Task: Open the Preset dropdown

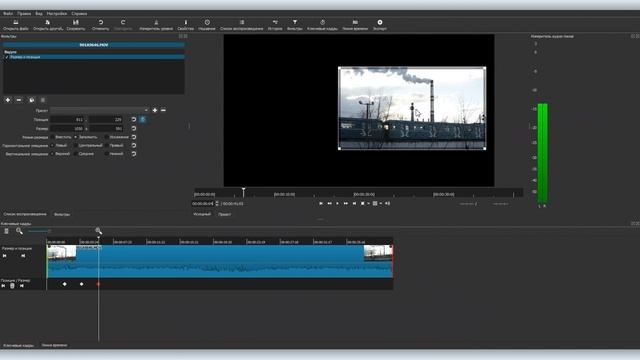Action: tap(99, 110)
